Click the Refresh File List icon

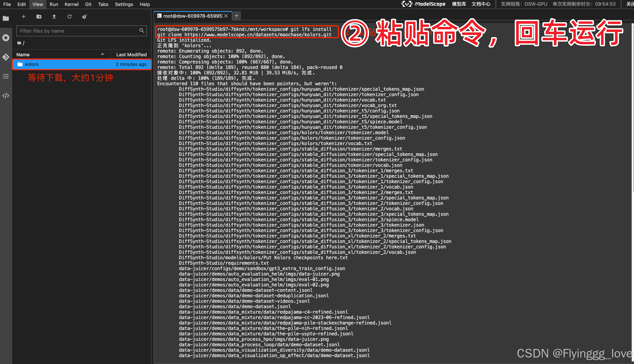tap(69, 17)
